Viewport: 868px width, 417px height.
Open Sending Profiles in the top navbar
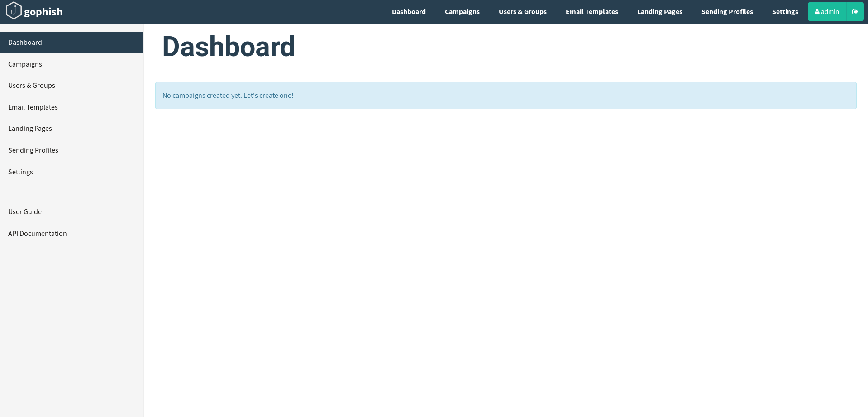point(727,12)
